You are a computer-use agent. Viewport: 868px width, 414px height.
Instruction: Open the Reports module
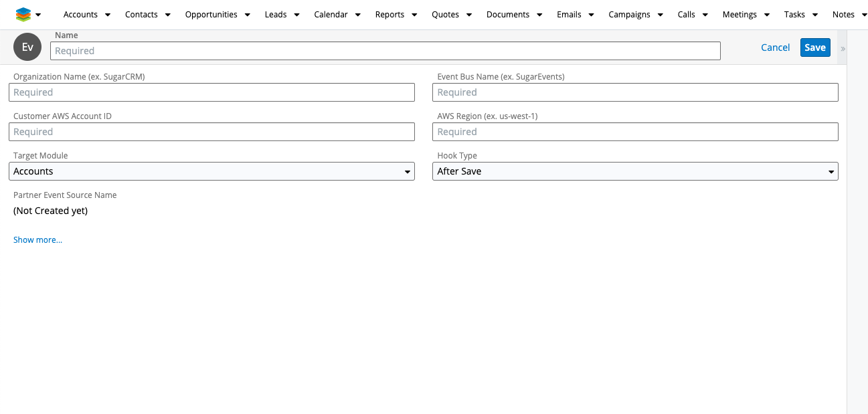point(389,15)
